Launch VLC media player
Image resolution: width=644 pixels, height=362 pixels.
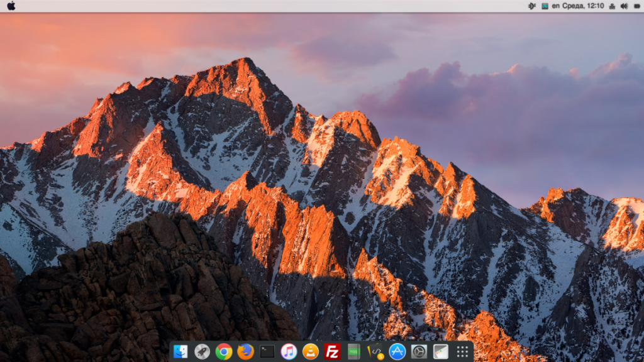[311, 352]
